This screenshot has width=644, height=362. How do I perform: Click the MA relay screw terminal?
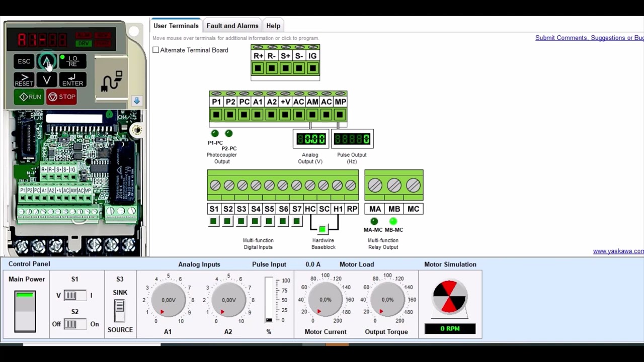pos(375,186)
